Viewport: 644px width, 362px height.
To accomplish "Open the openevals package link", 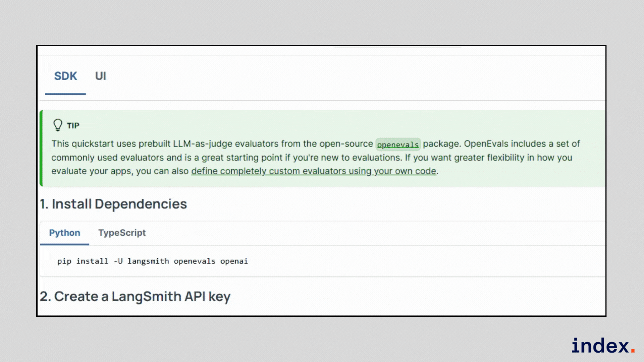I will (398, 144).
